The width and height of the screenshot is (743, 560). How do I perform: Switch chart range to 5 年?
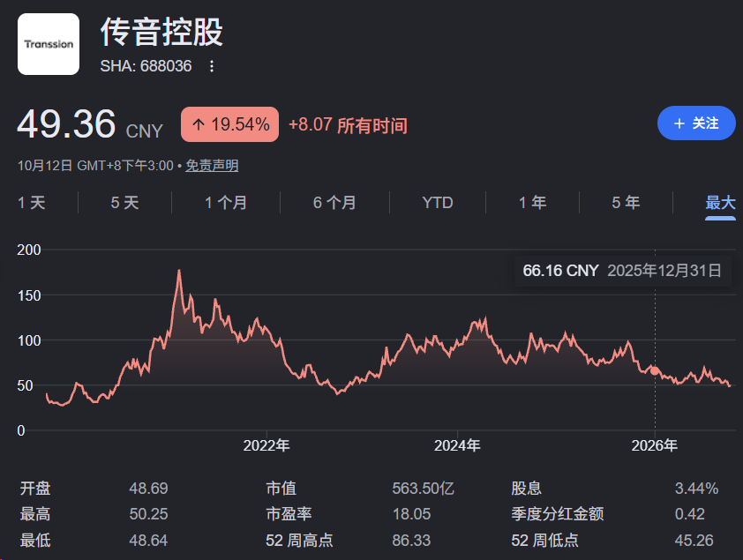pyautogui.click(x=626, y=203)
